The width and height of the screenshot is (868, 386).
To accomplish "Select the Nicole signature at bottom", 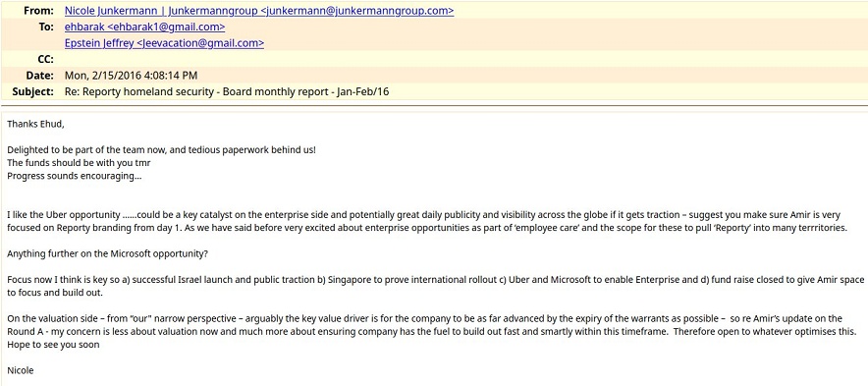I will tap(21, 370).
